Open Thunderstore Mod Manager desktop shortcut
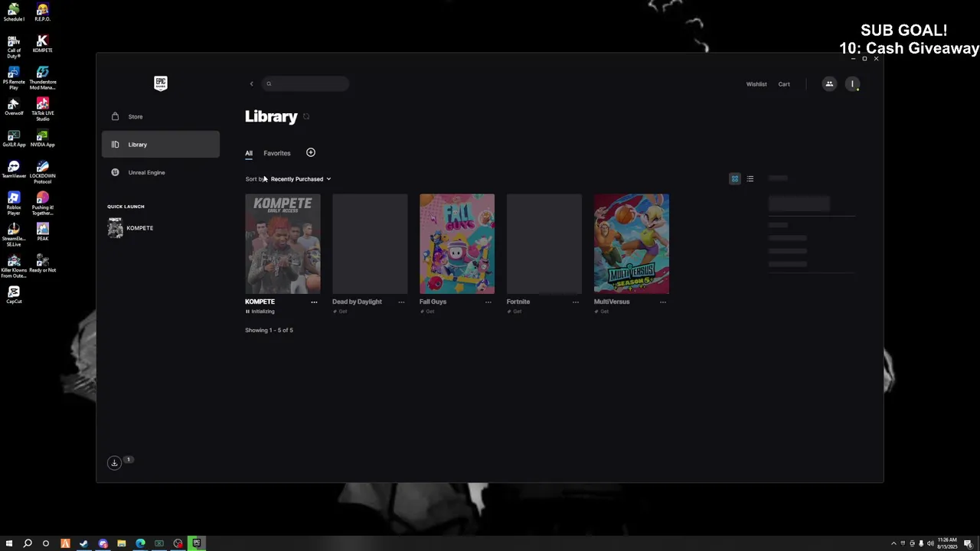Image resolution: width=980 pixels, height=551 pixels. [x=42, y=78]
